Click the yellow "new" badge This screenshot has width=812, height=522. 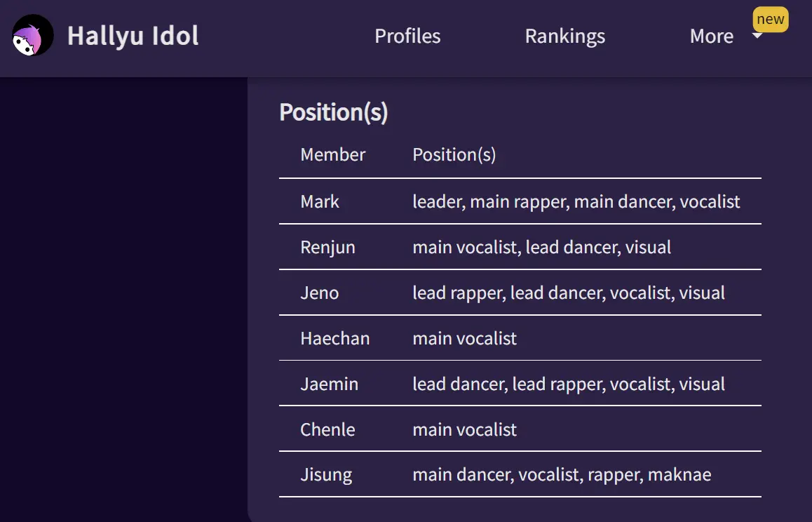tap(771, 19)
